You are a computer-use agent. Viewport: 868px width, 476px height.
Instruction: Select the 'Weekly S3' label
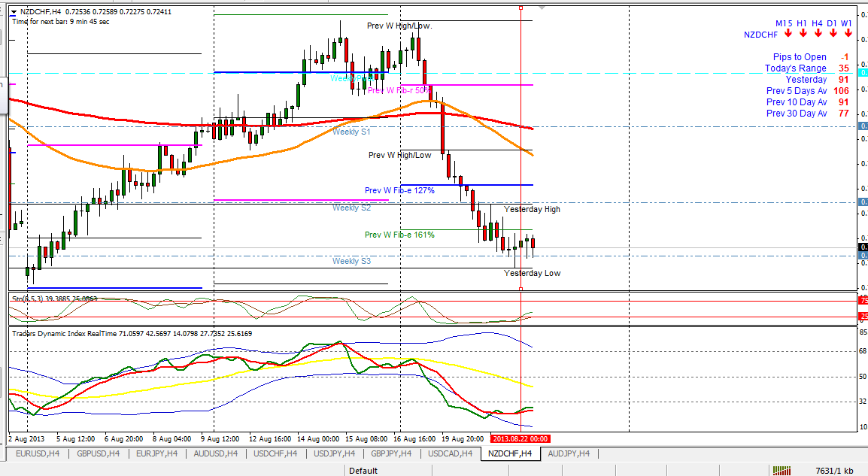351,261
